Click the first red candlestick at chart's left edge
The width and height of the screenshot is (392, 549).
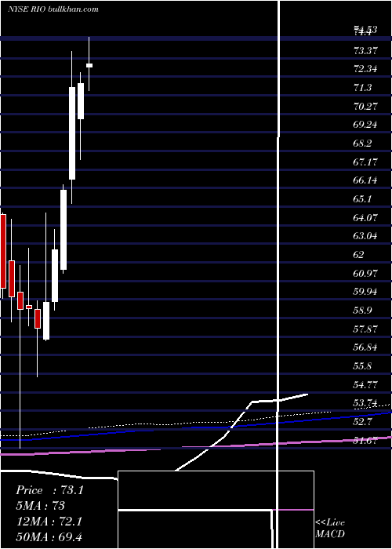point(3,252)
